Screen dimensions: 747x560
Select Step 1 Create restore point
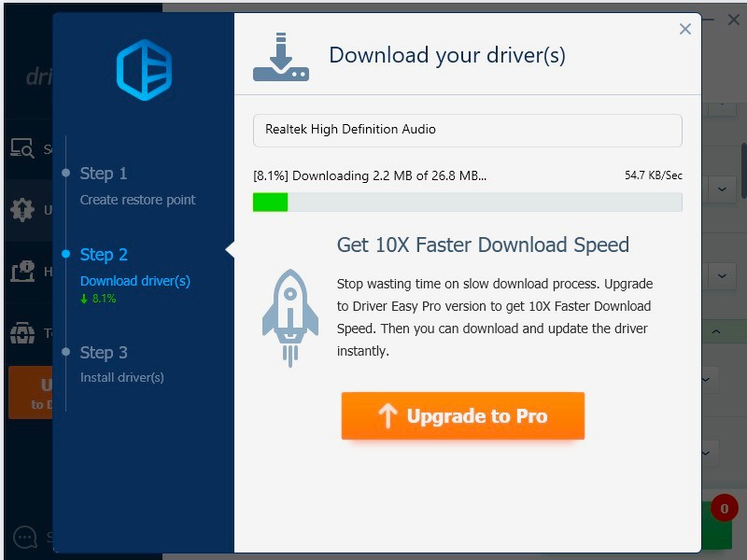(137, 186)
